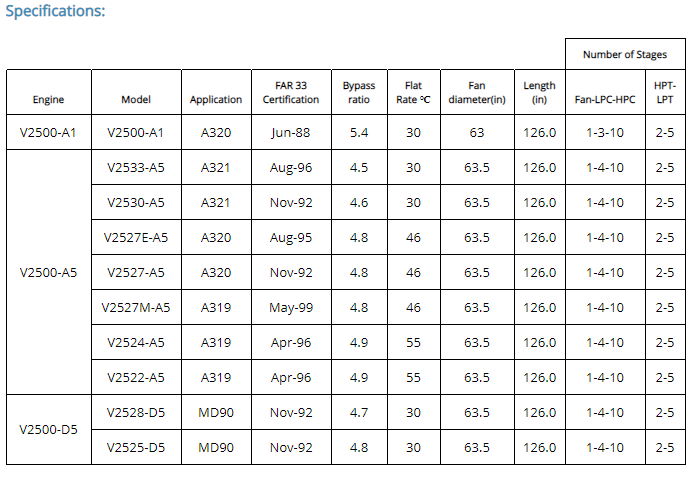
Task: Click the Length (in) column header
Action: 539,93
